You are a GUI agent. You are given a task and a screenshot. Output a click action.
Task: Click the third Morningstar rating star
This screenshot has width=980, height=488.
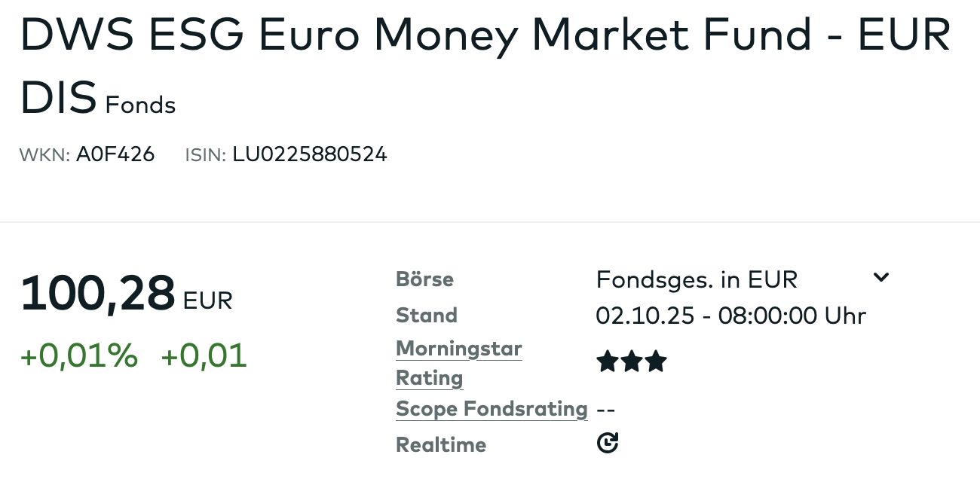[657, 362]
